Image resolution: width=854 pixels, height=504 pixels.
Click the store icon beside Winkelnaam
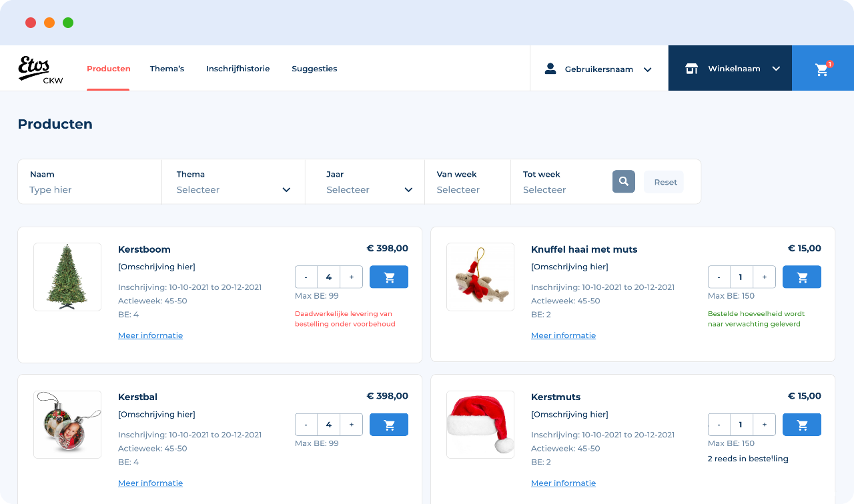[x=692, y=69]
